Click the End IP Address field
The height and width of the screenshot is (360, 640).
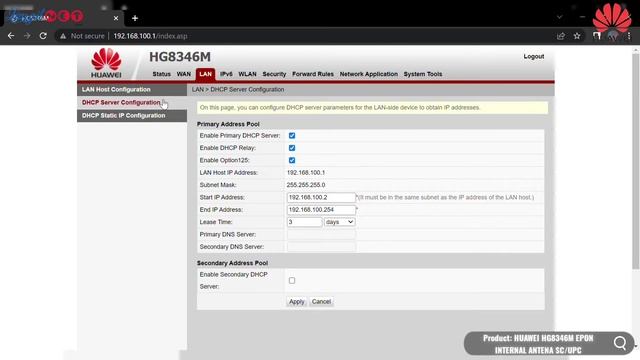(x=321, y=209)
